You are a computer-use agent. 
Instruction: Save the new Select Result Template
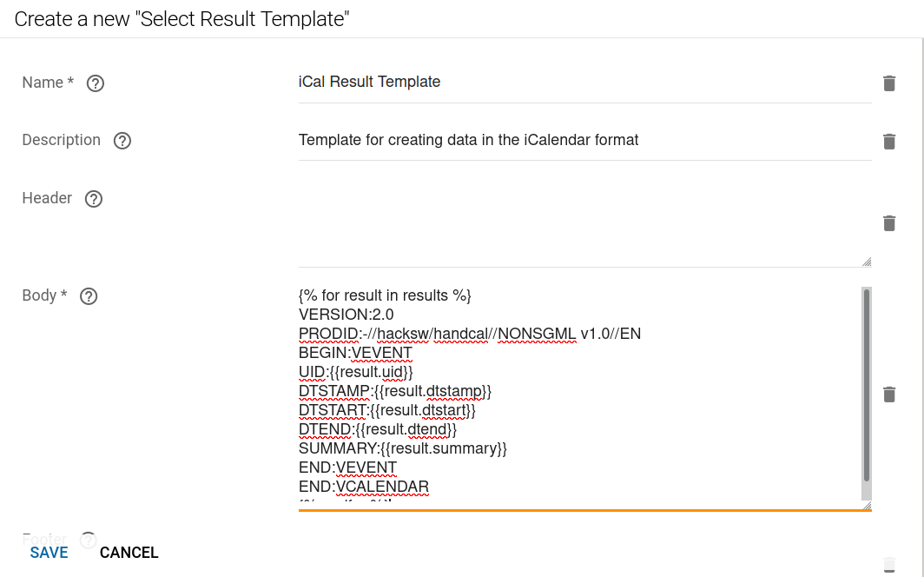point(49,553)
